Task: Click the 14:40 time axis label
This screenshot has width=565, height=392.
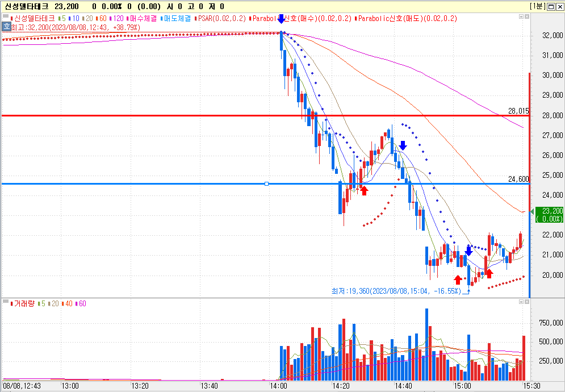Action: 403,386
